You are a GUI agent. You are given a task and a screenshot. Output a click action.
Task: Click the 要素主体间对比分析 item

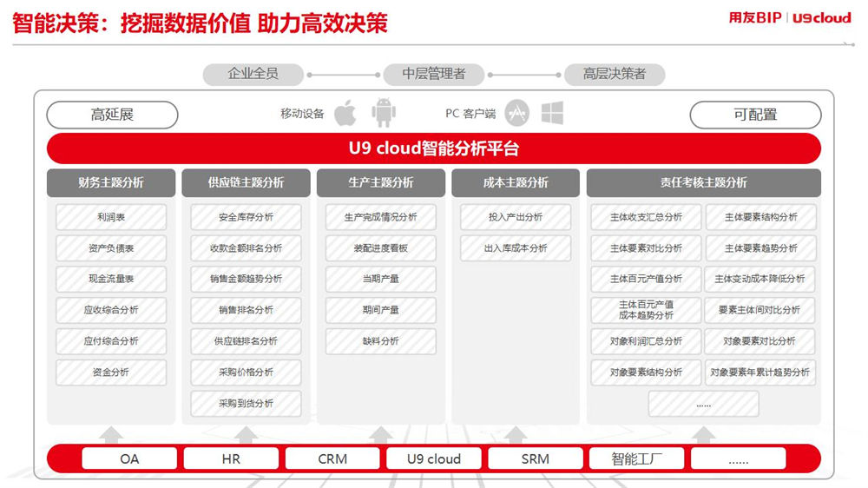pos(759,310)
